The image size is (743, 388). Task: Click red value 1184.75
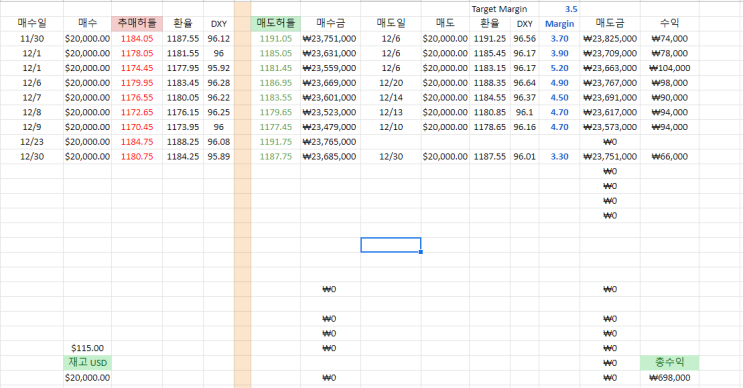tap(137, 142)
